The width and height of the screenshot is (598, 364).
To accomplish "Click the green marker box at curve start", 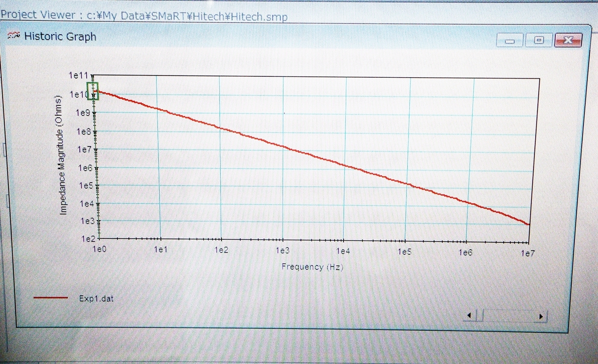I will click(93, 91).
